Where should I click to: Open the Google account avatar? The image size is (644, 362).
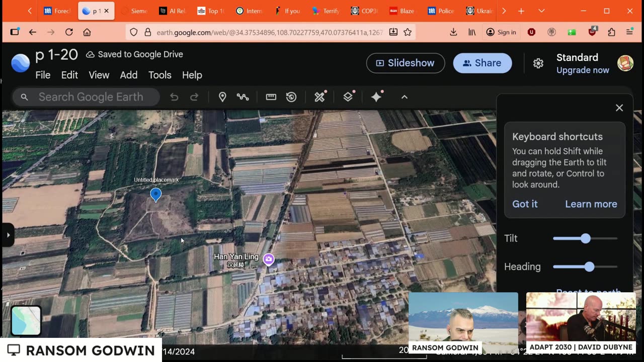click(625, 63)
